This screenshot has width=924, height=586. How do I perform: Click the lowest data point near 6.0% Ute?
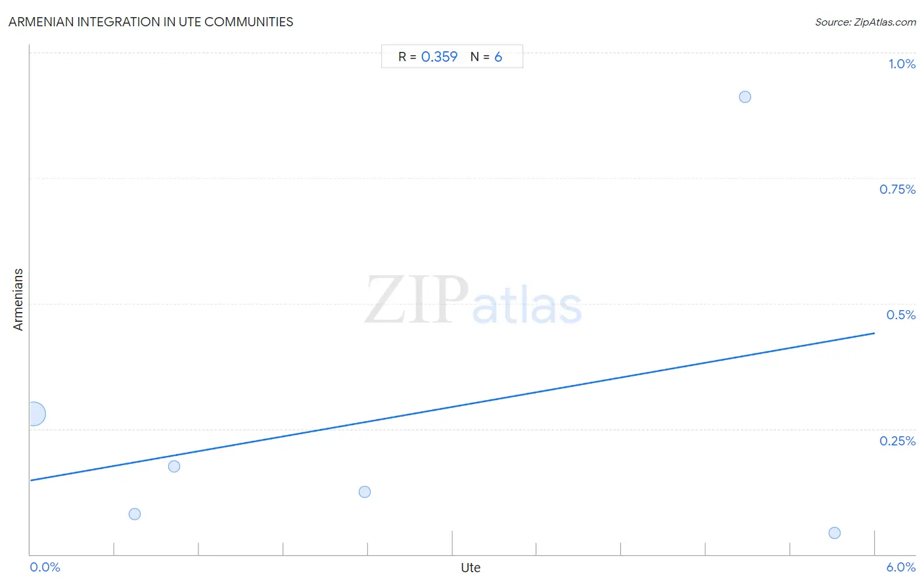click(835, 533)
